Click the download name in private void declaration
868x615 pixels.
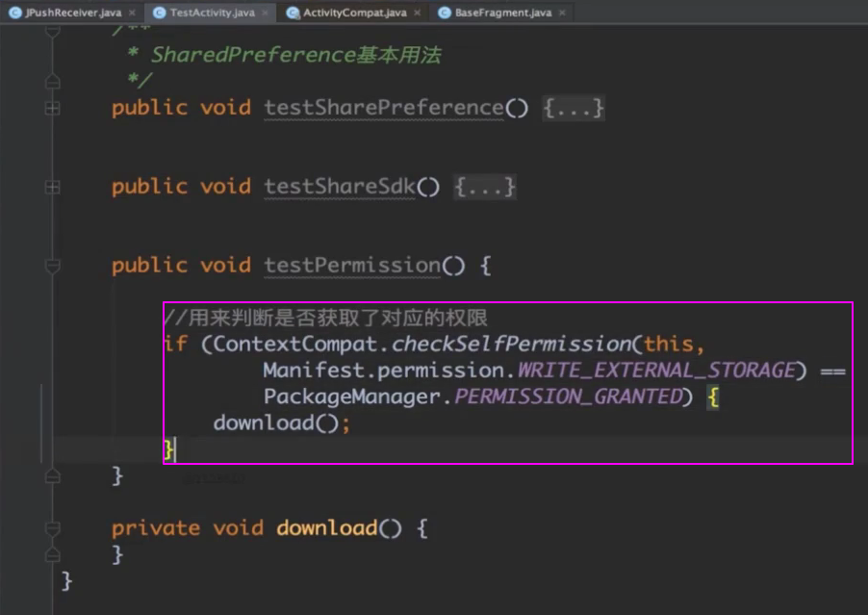(326, 528)
